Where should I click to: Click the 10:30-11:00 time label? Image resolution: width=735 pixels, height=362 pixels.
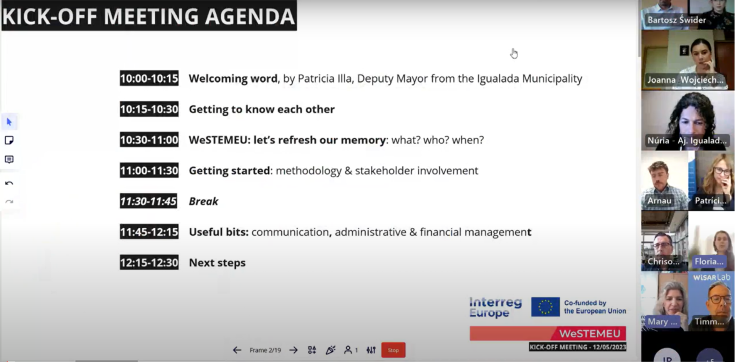(x=149, y=140)
